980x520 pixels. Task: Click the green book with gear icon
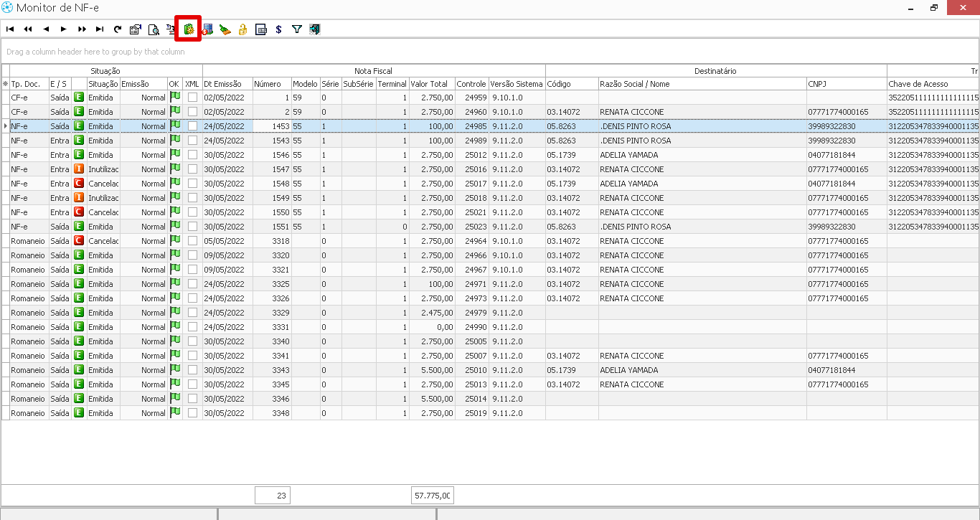click(189, 29)
